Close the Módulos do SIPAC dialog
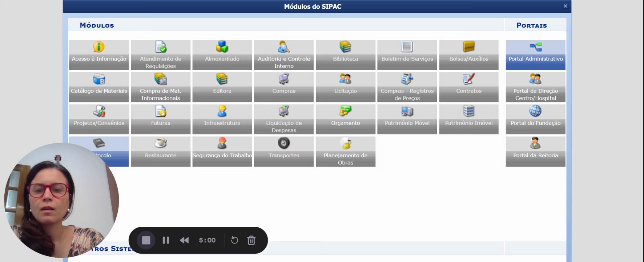The image size is (644, 262). click(x=565, y=6)
